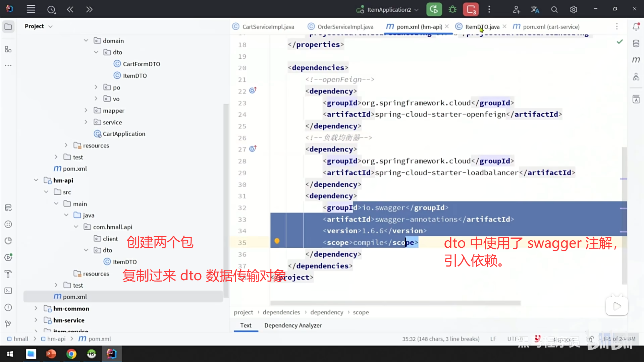The width and height of the screenshot is (644, 362).
Task: Open the Maven tool window icon
Action: coord(636,60)
